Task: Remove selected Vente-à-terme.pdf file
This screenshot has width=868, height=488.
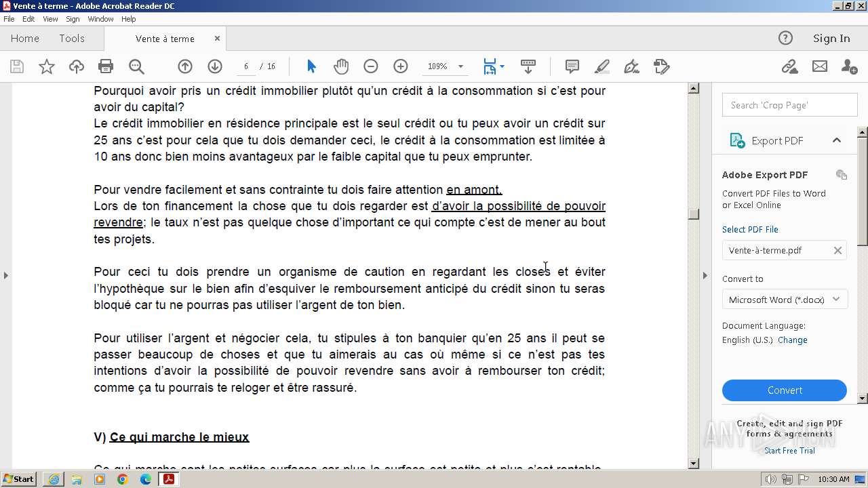Action: pyautogui.click(x=837, y=250)
